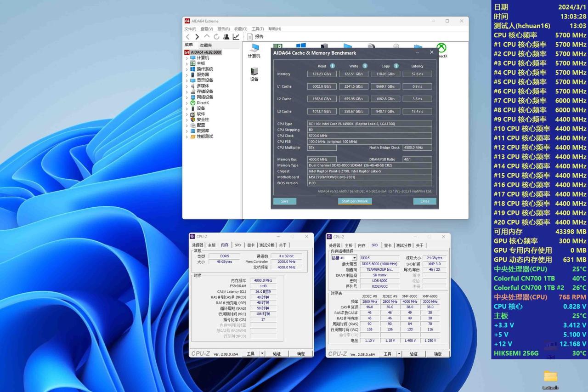Open the 插槽 #1 slot dropdown
Viewport: 588px width, 392px height.
coord(354,258)
